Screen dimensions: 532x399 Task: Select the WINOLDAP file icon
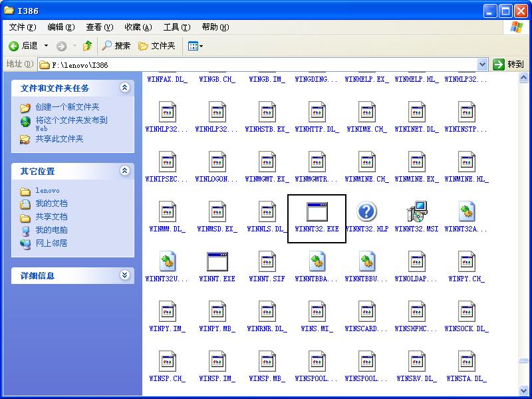(417, 261)
